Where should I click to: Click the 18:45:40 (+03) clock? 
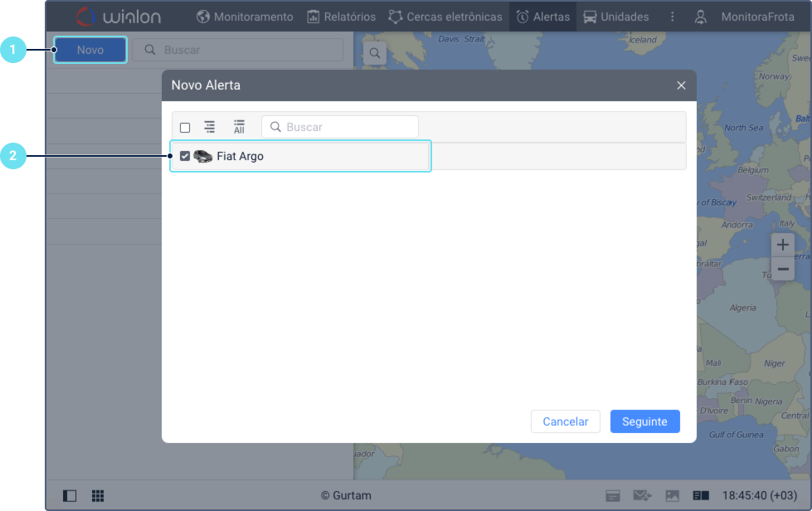point(759,495)
